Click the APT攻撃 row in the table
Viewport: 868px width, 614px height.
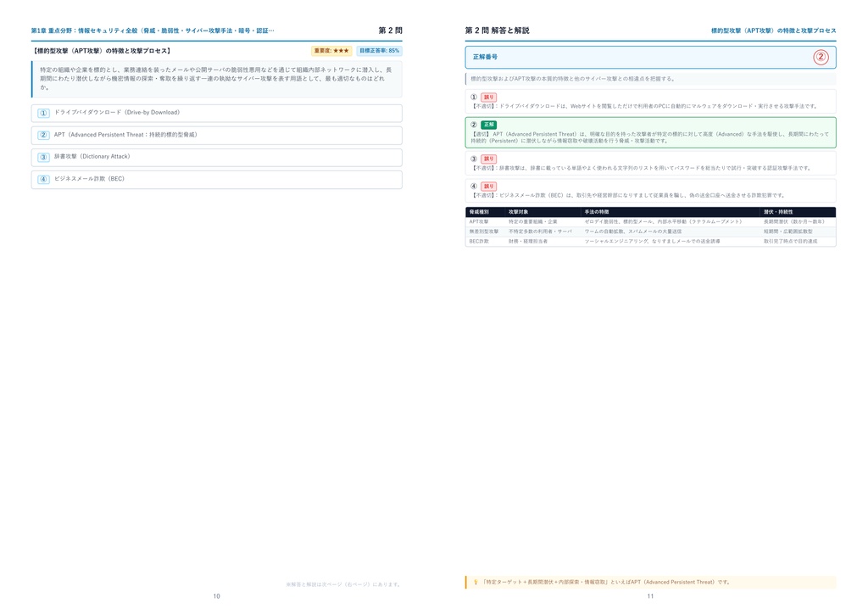pos(650,221)
